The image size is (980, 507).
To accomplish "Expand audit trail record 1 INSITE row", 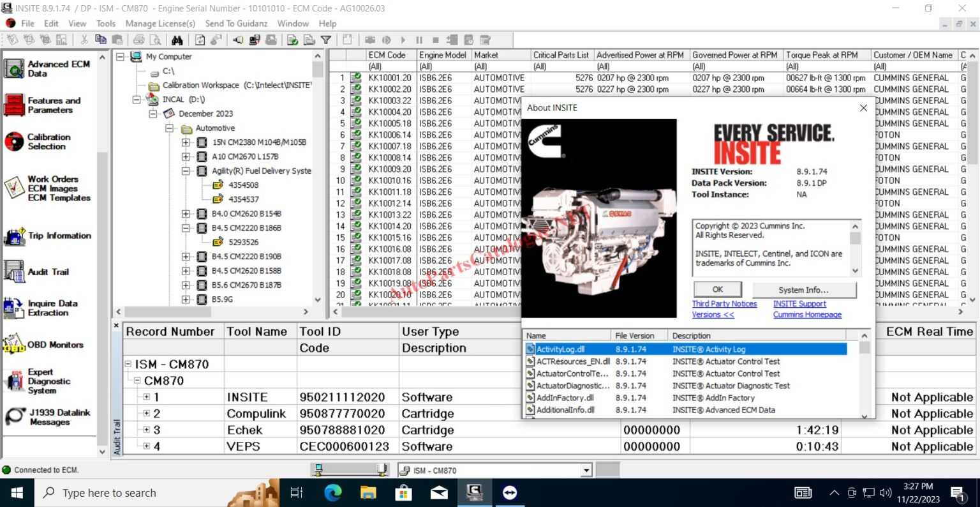I will [146, 397].
